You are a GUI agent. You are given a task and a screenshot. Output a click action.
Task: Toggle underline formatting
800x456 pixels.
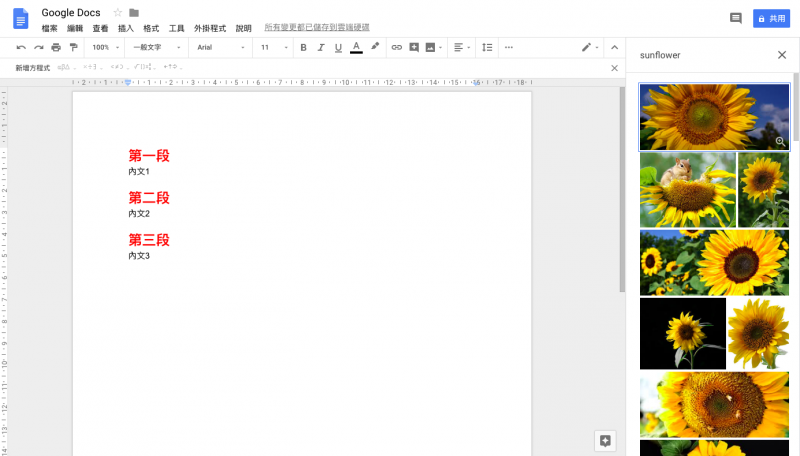point(338,47)
